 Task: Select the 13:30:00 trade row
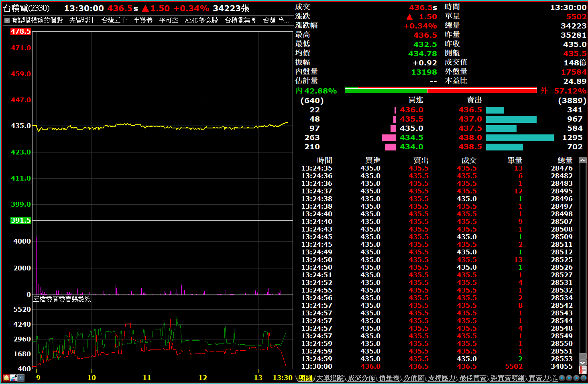pos(437,366)
